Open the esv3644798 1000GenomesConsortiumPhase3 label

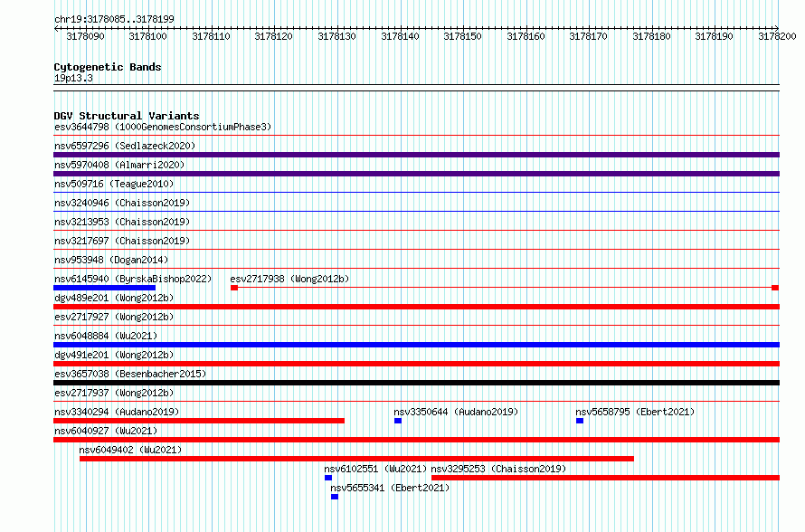(x=163, y=127)
